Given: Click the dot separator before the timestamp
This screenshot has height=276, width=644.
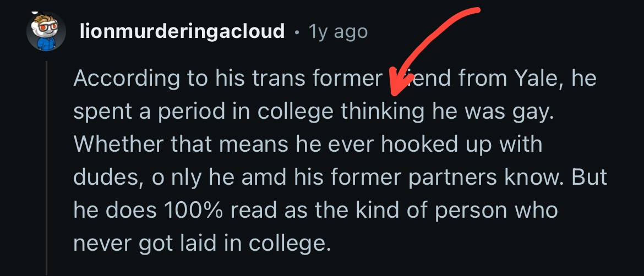Looking at the screenshot, I should [297, 32].
